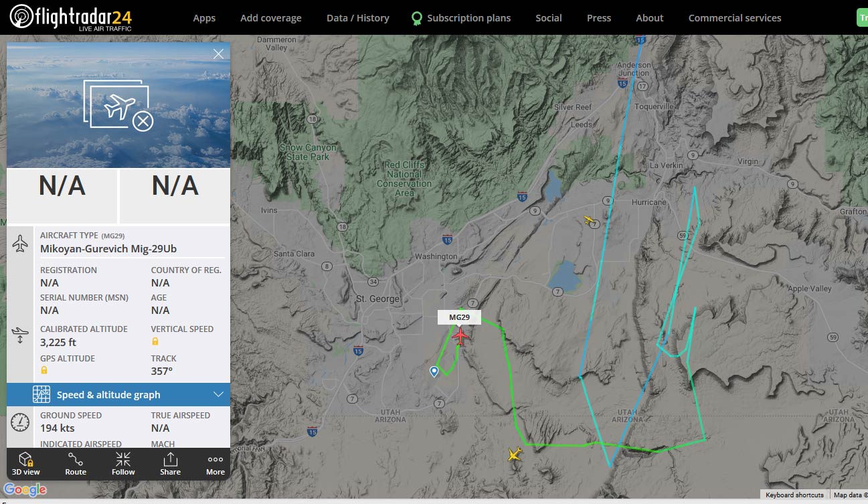Click the Toquerville label

(655, 106)
